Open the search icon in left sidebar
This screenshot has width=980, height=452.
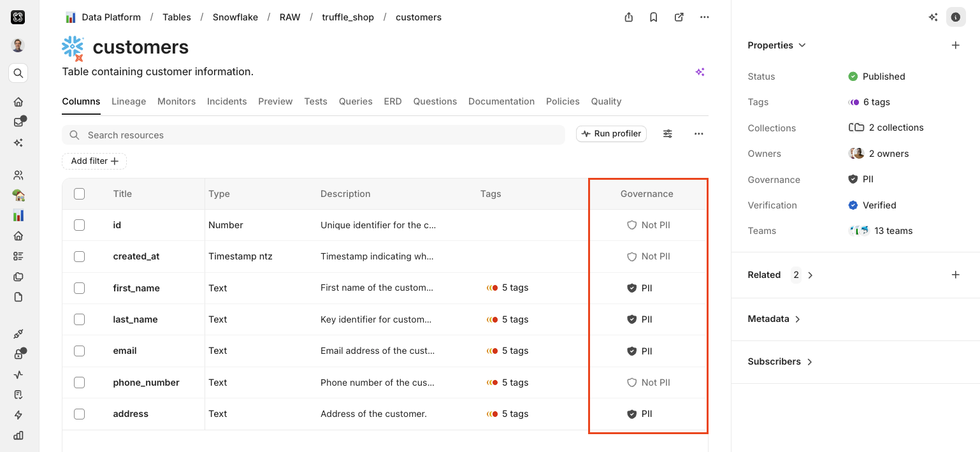pyautogui.click(x=18, y=73)
